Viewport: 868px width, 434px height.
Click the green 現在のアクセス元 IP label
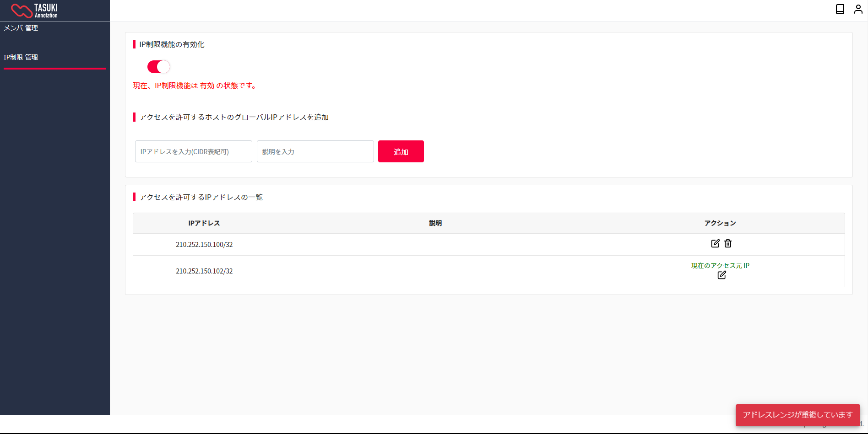720,265
